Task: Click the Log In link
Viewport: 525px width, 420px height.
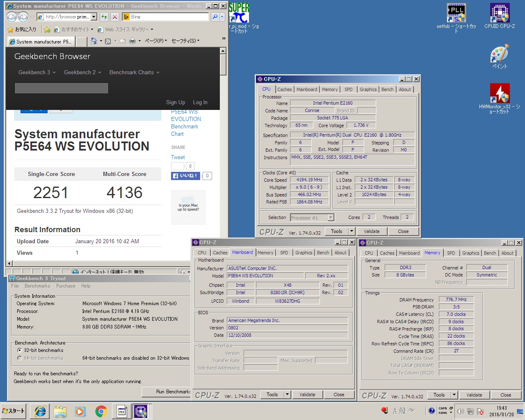Action: (200, 102)
